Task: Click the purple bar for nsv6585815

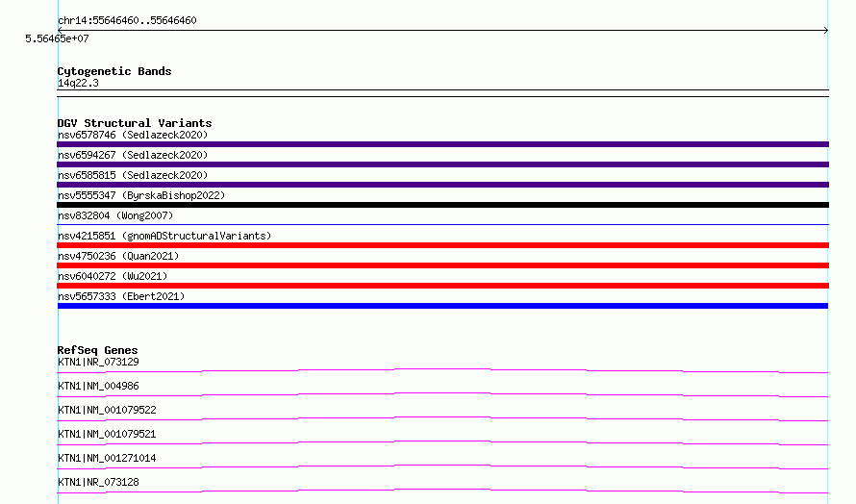Action: tap(442, 185)
